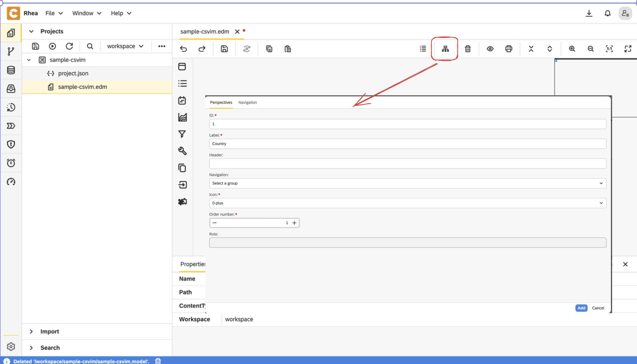Open the Window menu
637x364 pixels.
[x=87, y=13]
